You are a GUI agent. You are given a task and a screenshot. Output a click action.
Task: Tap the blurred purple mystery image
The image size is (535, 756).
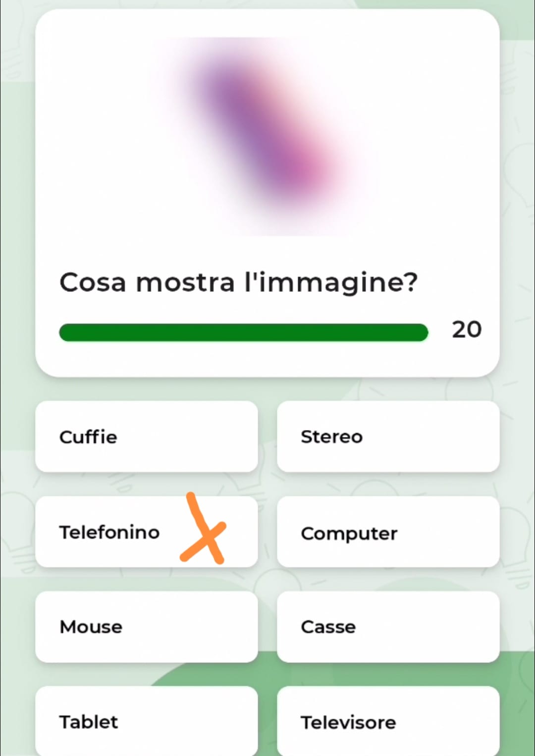(258, 134)
